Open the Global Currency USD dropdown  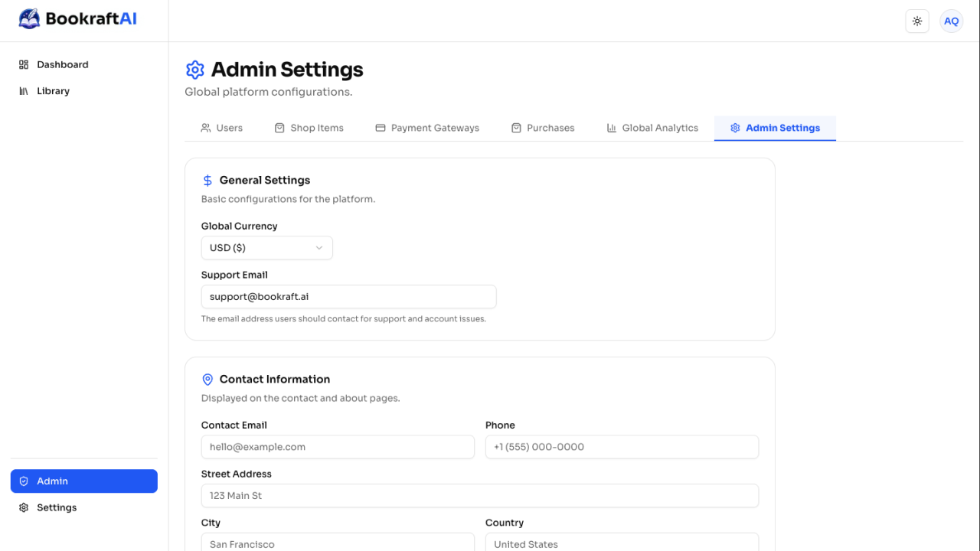click(x=266, y=248)
